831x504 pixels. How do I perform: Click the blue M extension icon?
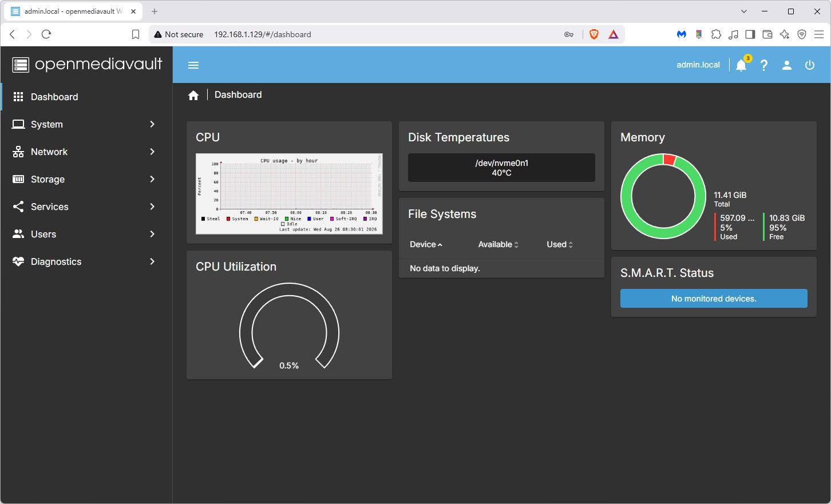point(682,34)
